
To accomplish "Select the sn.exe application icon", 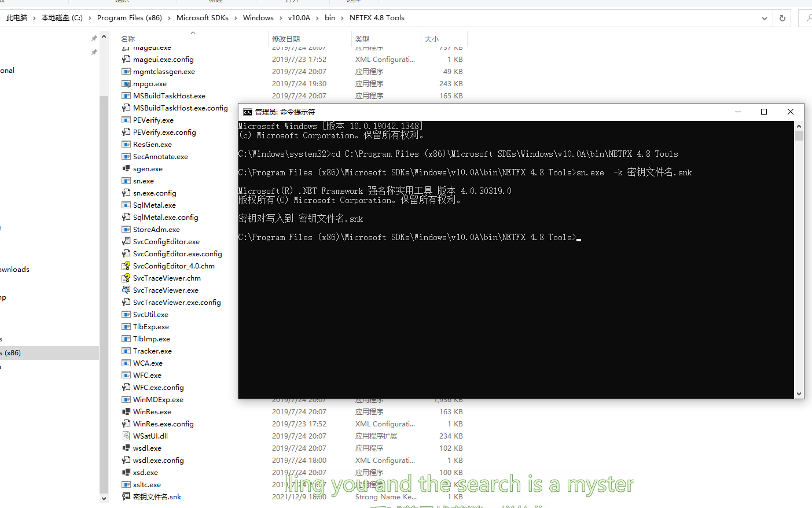I will click(126, 181).
